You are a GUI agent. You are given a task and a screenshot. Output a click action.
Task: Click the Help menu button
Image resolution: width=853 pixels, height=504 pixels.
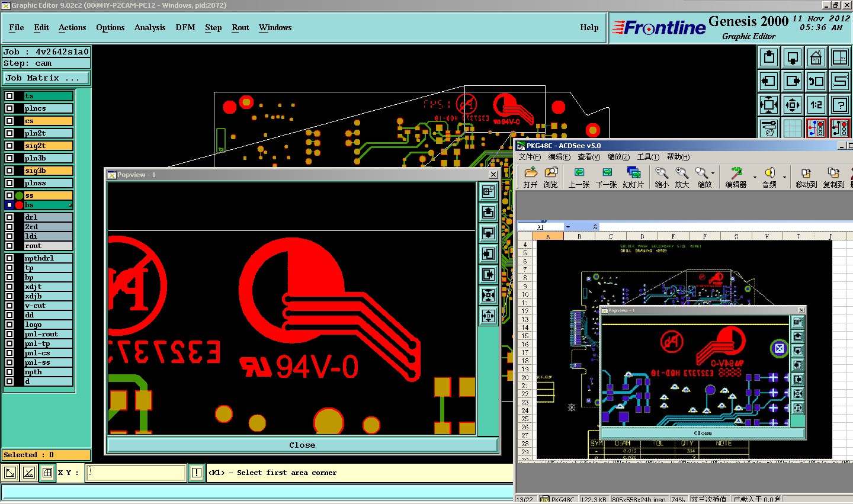[589, 27]
